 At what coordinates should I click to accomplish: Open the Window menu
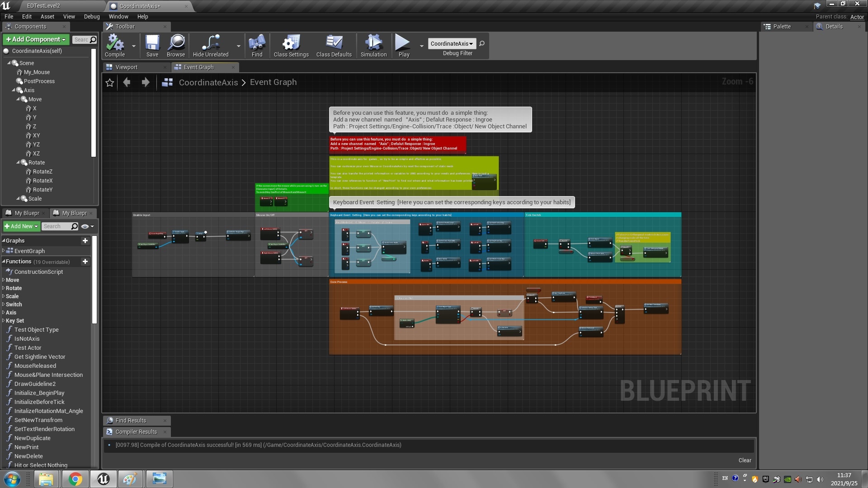tap(118, 16)
